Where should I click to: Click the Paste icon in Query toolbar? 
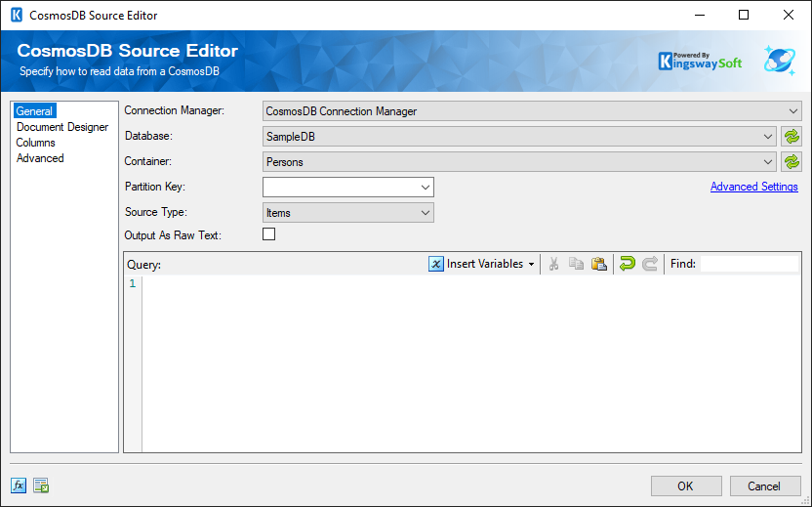tap(599, 264)
